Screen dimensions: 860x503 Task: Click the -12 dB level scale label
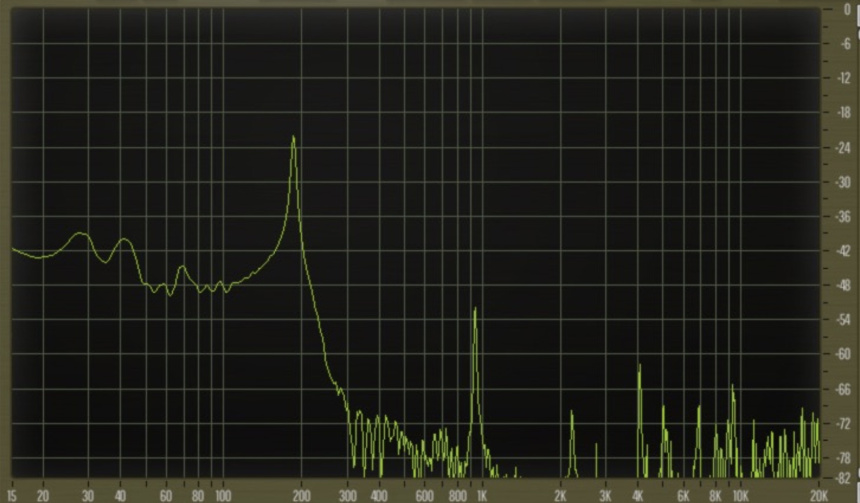click(844, 78)
